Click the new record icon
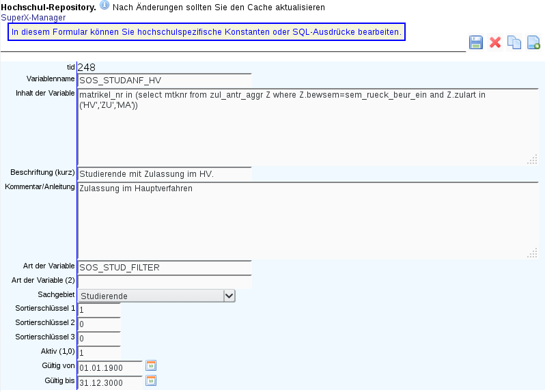 (533, 42)
